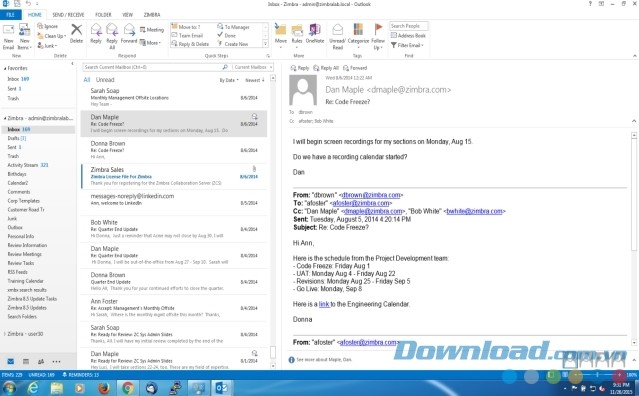This screenshot has width=639, height=396.
Task: Click Reply All in reading pane
Action: point(326,68)
